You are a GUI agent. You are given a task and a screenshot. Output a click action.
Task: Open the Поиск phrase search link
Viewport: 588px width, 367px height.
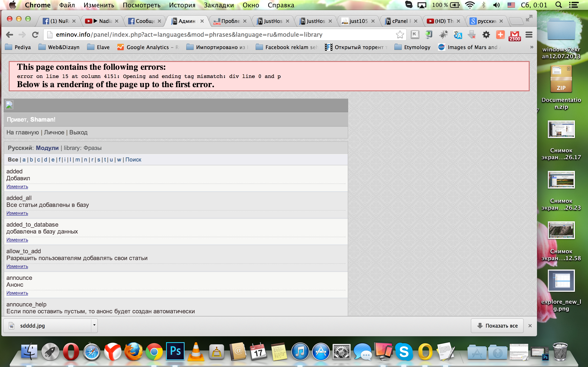click(133, 159)
